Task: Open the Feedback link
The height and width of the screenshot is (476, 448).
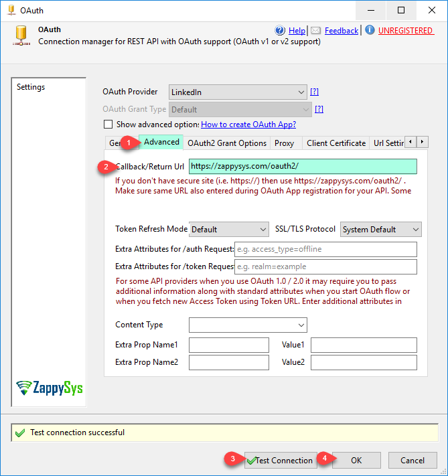Action: (342, 31)
